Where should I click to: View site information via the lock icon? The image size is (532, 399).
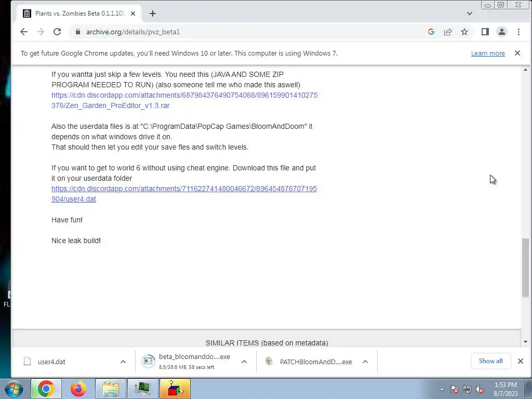[x=78, y=32]
